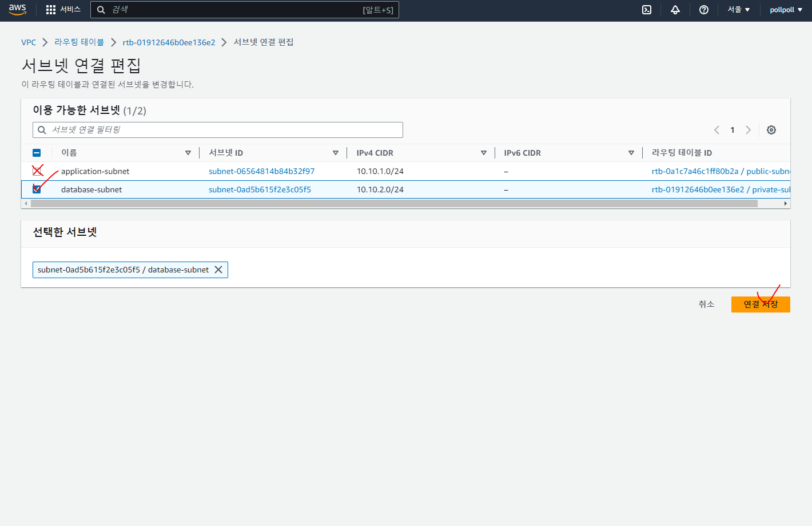Click page number 1

tap(733, 130)
